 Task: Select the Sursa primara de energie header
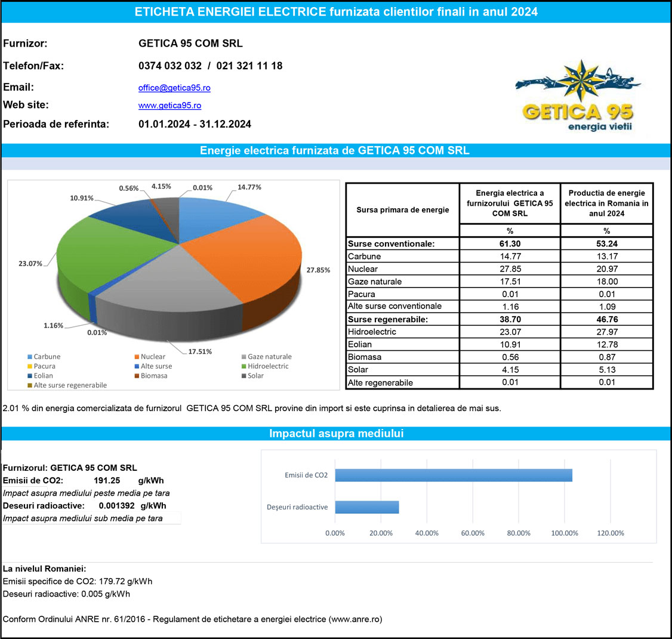(402, 210)
